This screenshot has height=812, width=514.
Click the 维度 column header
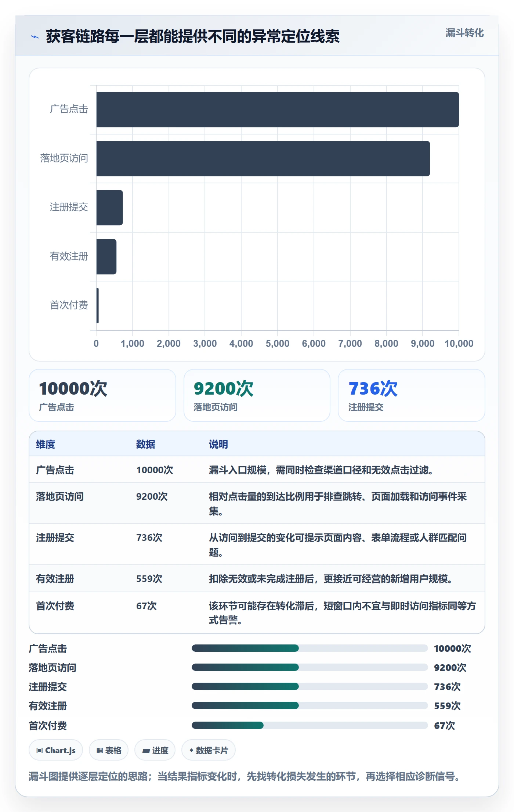(46, 444)
